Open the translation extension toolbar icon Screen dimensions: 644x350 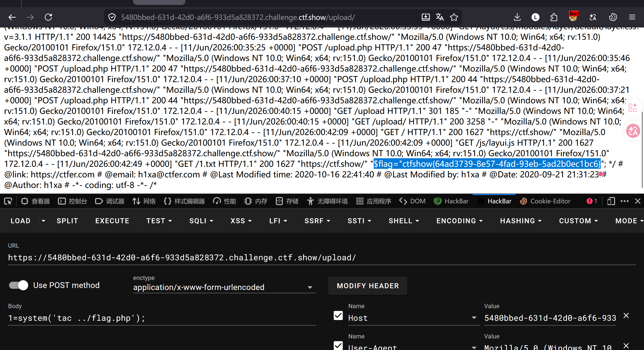[593, 17]
